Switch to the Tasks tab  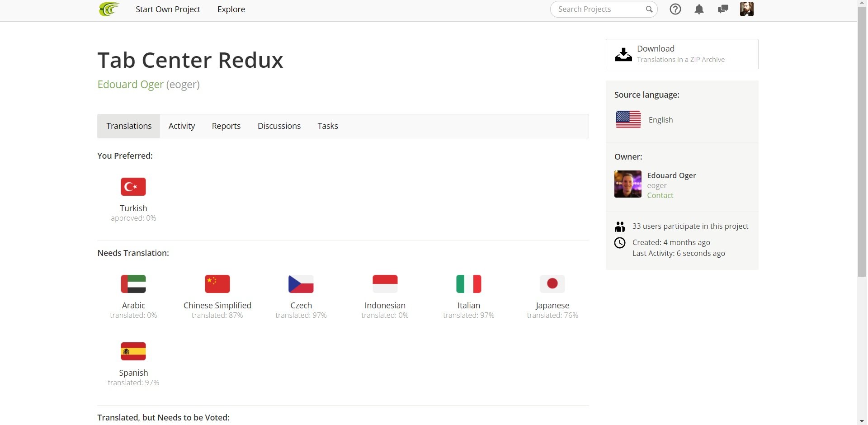tap(328, 126)
